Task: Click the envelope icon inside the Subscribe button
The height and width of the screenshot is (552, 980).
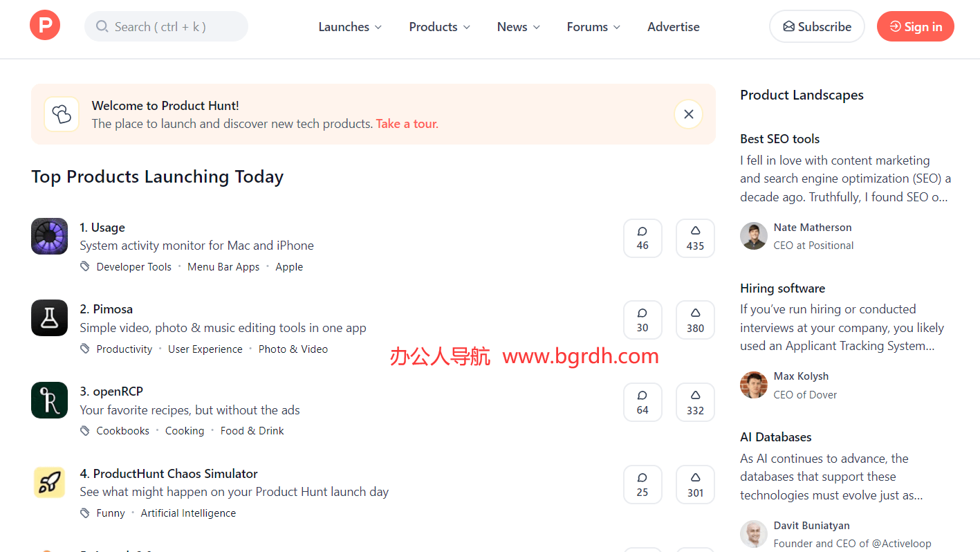Action: 788,26
